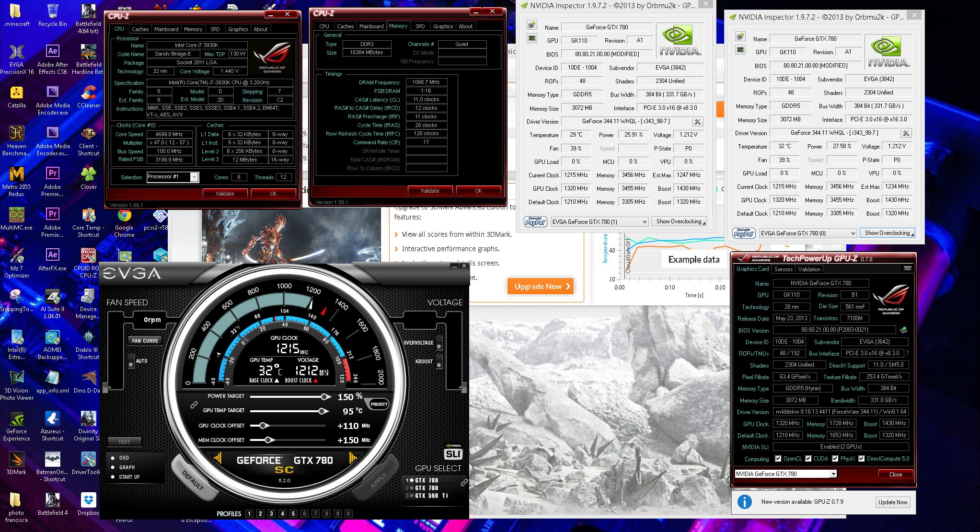The image size is (980, 532).
Task: Expand Show Overclocking in right NVIDIA Inspector
Action: 888,233
